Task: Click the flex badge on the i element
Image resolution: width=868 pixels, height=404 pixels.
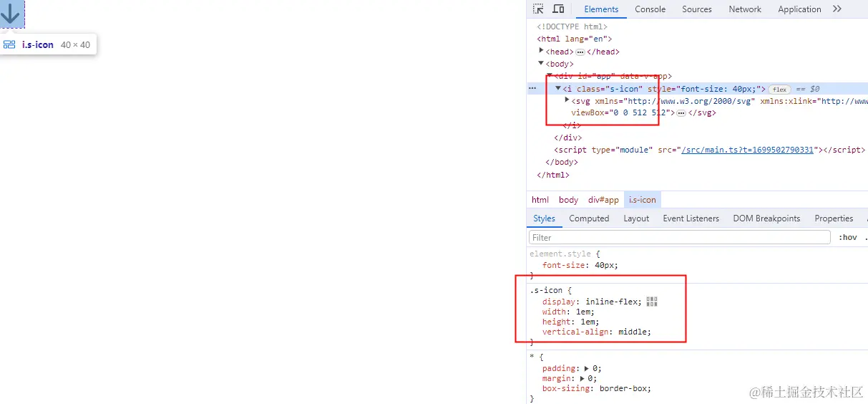Action: pos(779,90)
